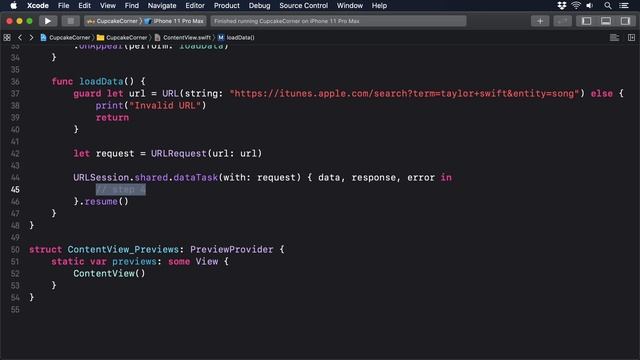This screenshot has width=640, height=360.
Task: Click the 'else' keyword on line 37
Action: click(x=602, y=93)
